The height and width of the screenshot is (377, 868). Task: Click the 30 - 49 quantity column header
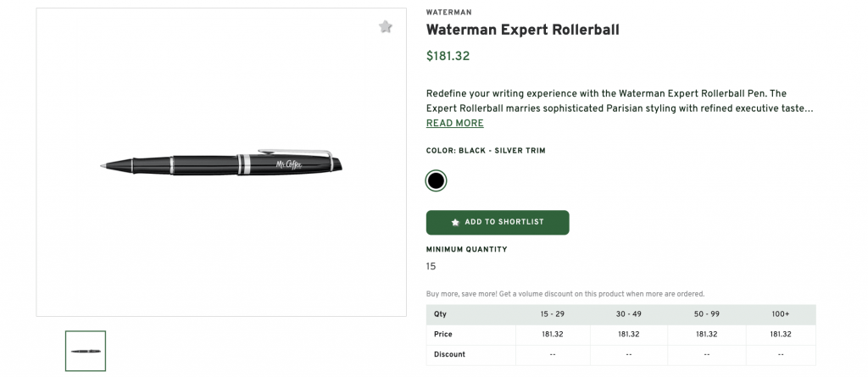(x=628, y=314)
